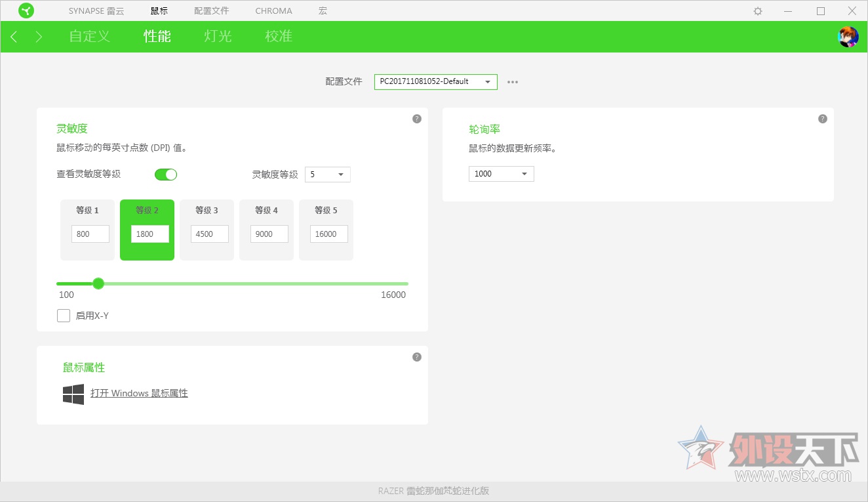The height and width of the screenshot is (502, 868).
Task: Switch to the 灯光 tab
Action: coord(217,37)
